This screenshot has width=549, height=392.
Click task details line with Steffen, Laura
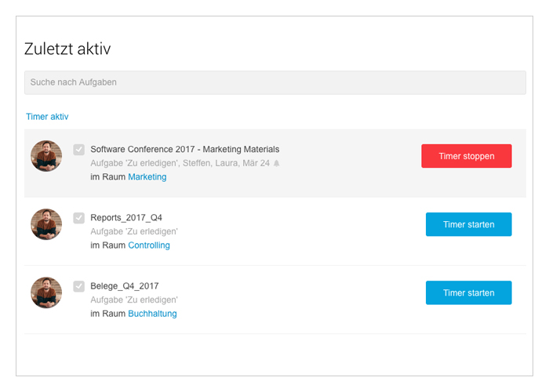(180, 163)
